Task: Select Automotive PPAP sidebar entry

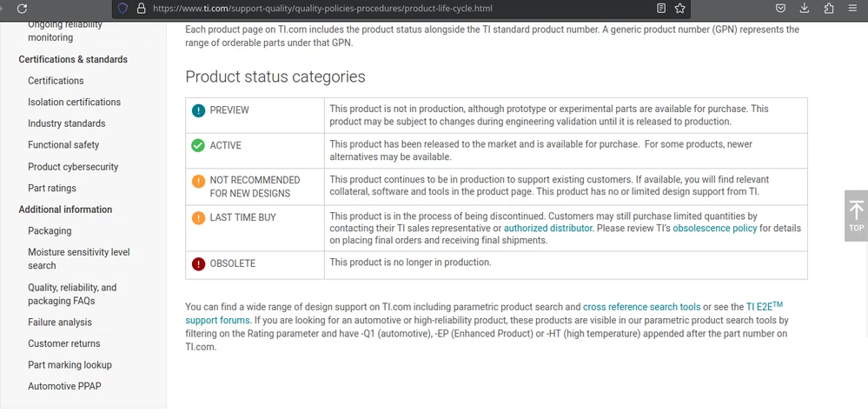Action: pos(65,386)
